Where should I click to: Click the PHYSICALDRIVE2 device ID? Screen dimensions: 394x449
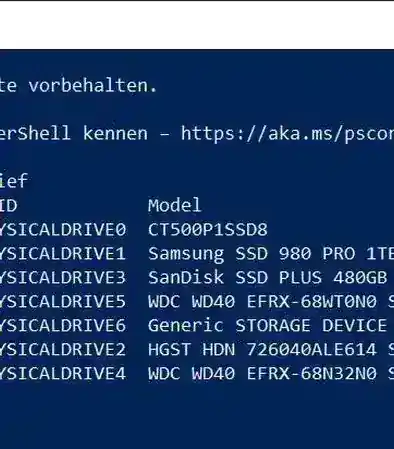(x=63, y=349)
